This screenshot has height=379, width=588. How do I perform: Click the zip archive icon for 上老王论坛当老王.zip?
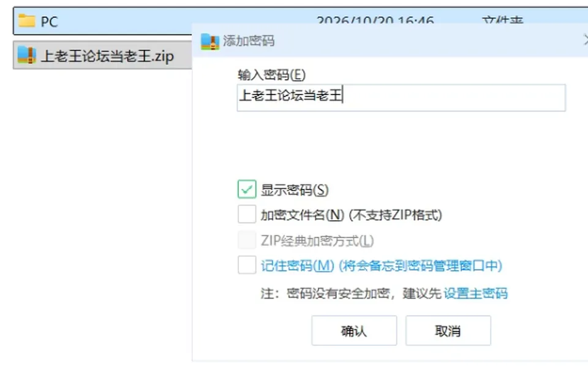point(26,55)
